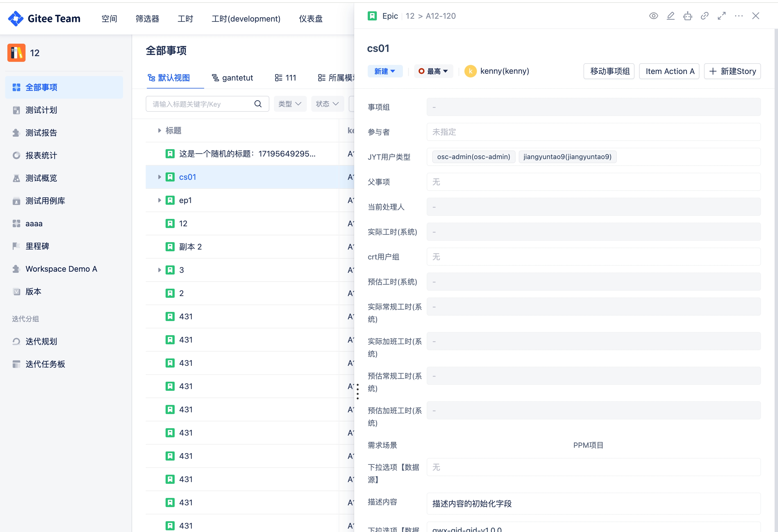Open the 仪表盘 top menu
Image resolution: width=778 pixels, height=532 pixels.
tap(311, 19)
